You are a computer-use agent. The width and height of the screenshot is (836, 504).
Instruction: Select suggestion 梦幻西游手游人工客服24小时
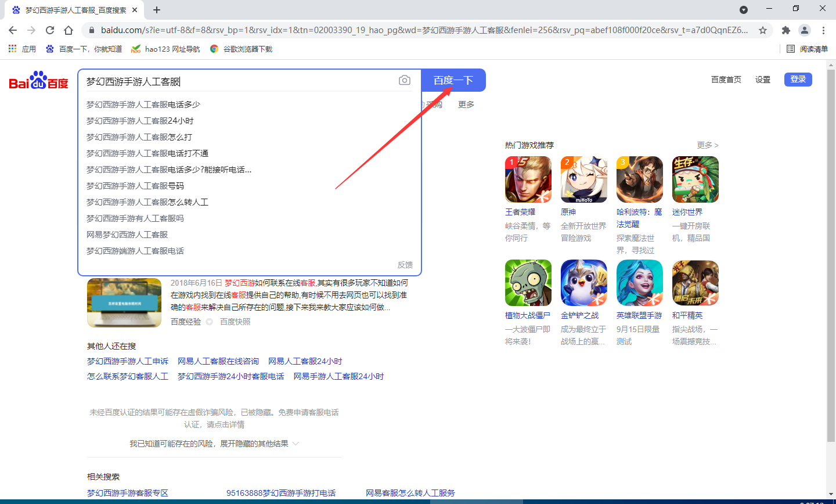point(140,121)
